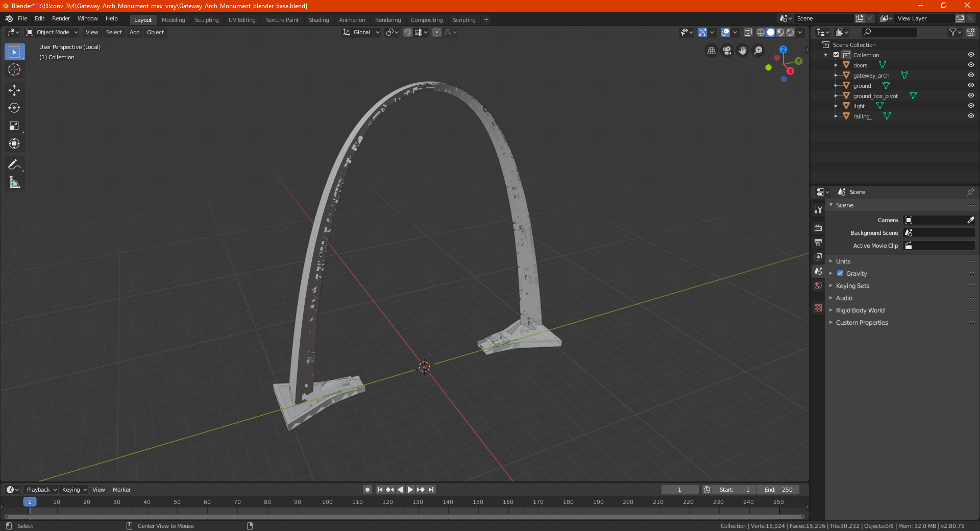980x531 pixels.
Task: Click the Marker menu in timeline
Action: pos(121,490)
